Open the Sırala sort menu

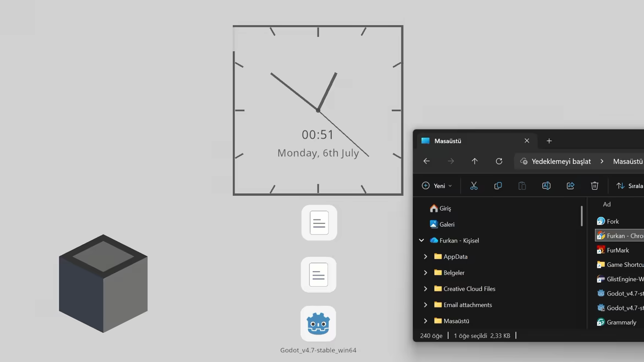pos(630,186)
